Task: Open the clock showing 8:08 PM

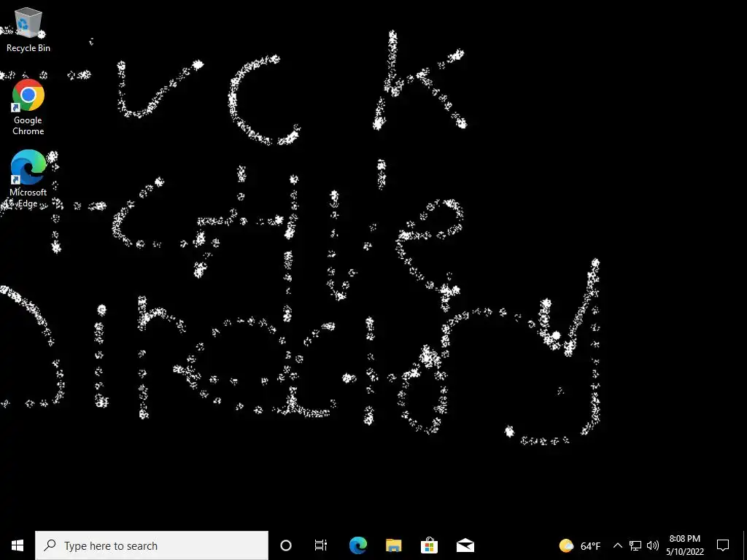Action: click(x=684, y=545)
